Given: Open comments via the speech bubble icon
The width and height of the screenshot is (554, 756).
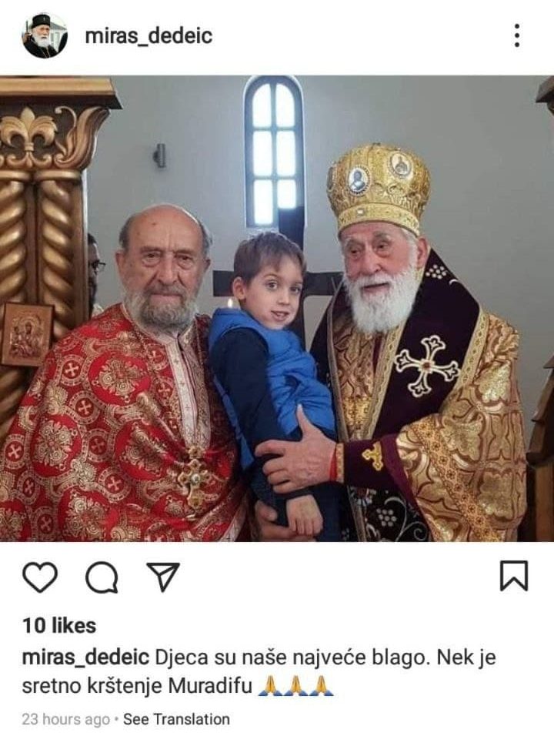Looking at the screenshot, I should (102, 577).
